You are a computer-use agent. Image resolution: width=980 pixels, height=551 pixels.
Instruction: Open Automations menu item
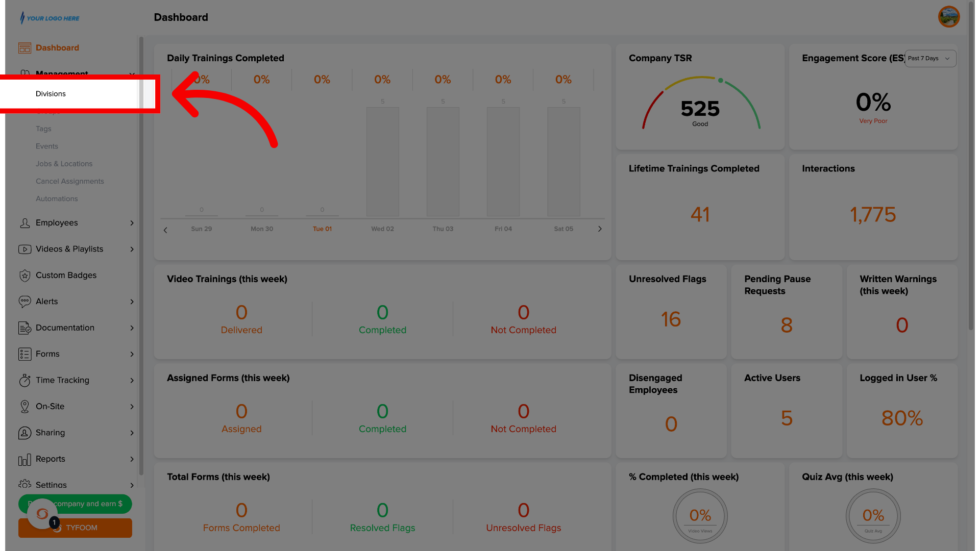click(57, 199)
